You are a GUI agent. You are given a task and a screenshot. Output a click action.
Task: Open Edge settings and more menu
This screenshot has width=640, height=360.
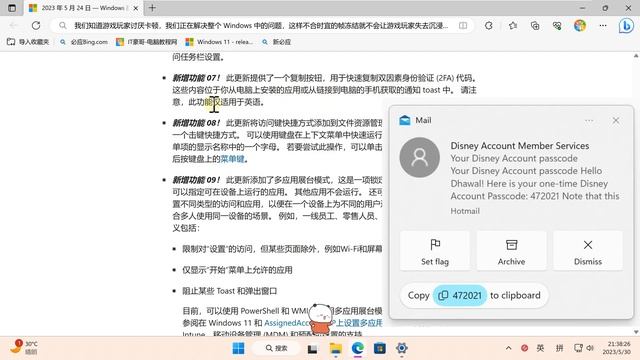tap(603, 26)
